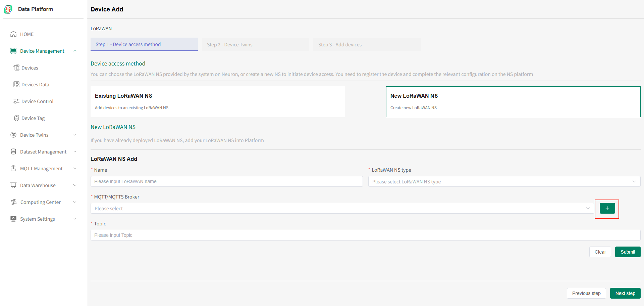
Task: Focus the LoRaWAN Name input field
Action: click(x=226, y=182)
